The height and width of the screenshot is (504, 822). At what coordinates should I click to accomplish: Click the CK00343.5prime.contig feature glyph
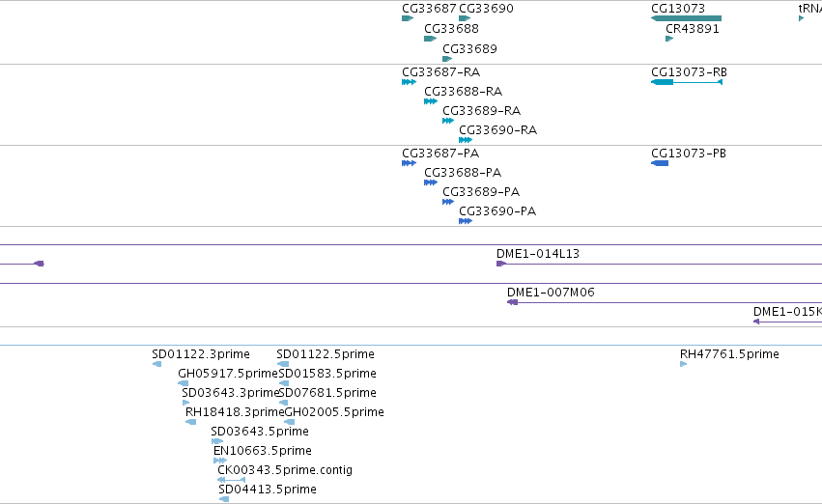(231, 481)
